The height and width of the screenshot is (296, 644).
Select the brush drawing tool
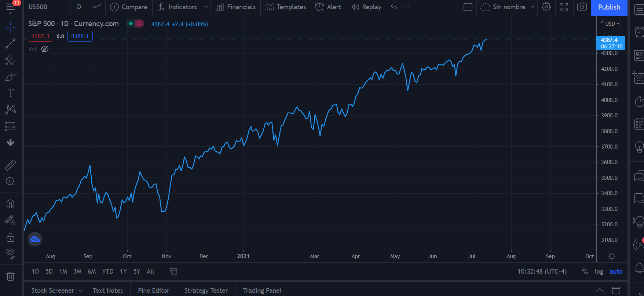(11, 77)
